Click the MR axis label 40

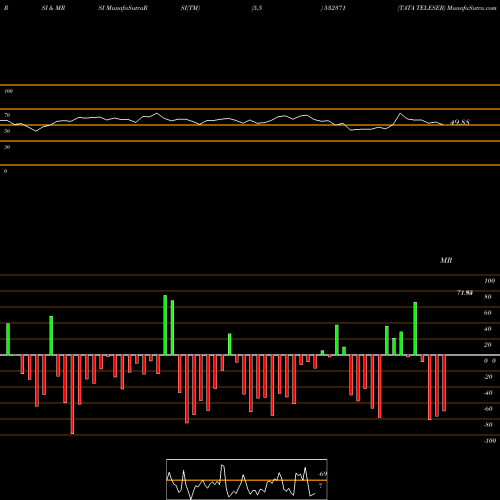488,329
